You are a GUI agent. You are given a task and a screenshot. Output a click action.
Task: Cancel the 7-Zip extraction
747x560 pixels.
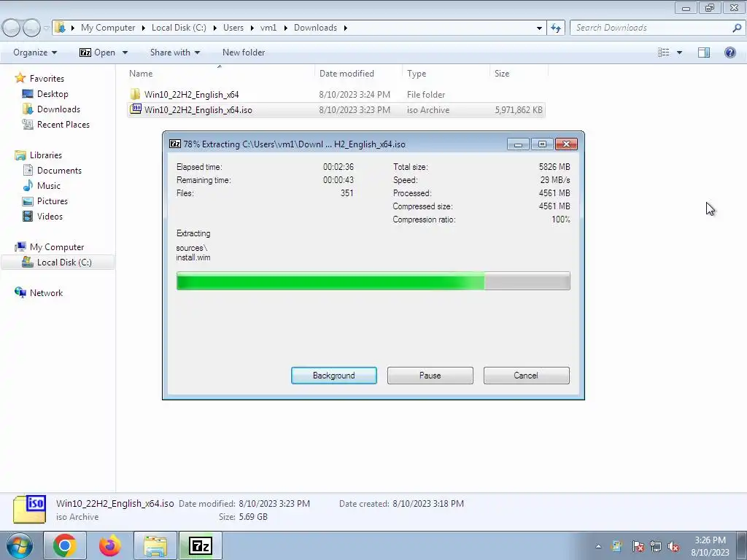[x=527, y=376]
